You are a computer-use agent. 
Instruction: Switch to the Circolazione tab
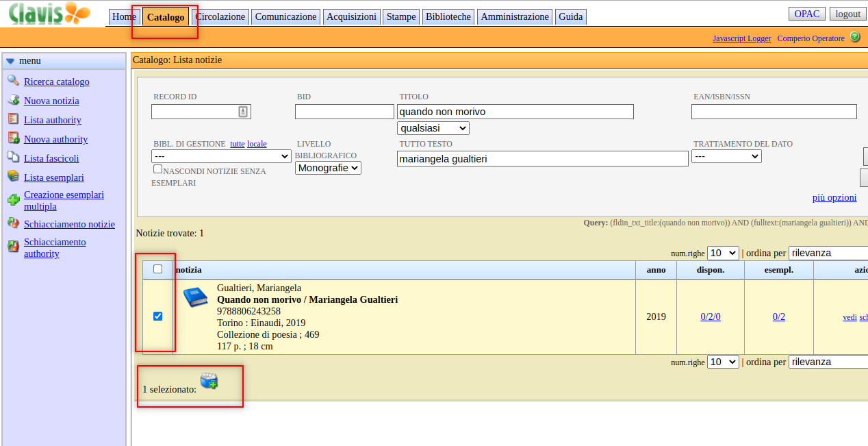(x=220, y=16)
